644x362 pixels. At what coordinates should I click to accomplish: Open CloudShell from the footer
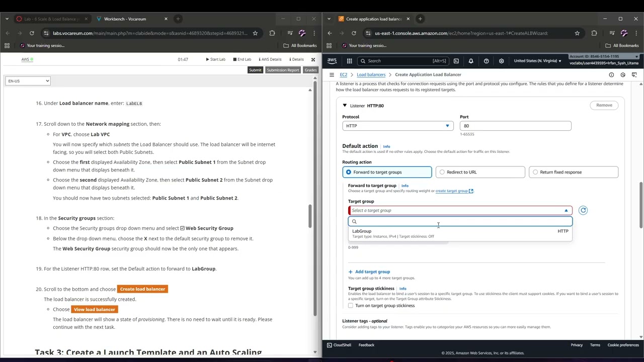pos(339,345)
